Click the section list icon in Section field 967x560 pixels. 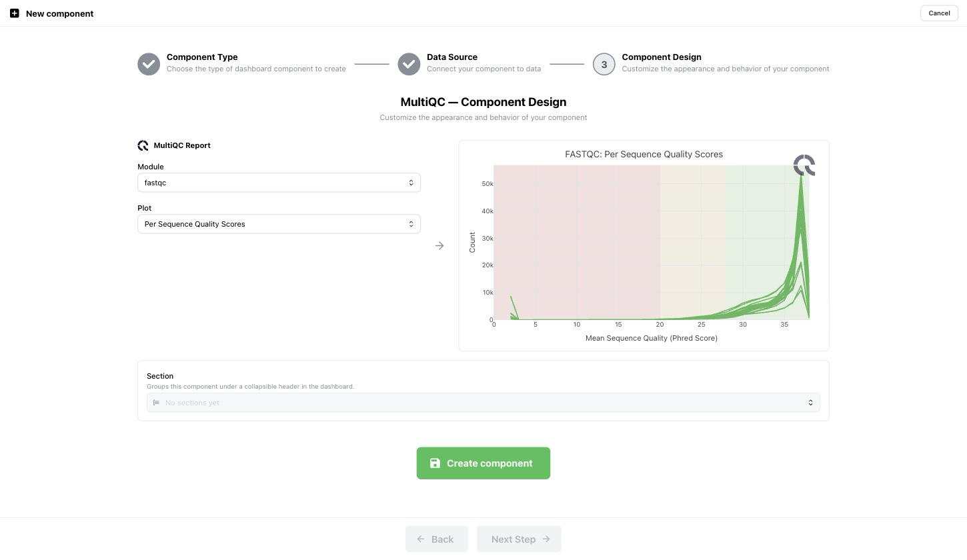[156, 403]
